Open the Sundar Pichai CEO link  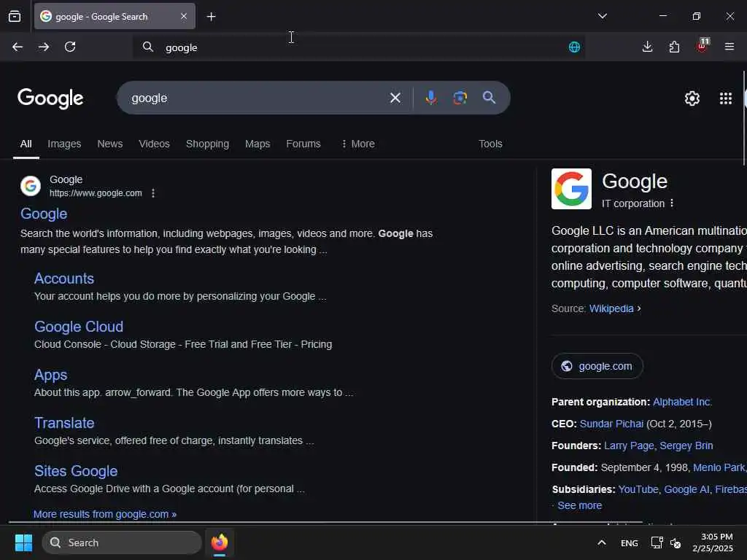612,424
